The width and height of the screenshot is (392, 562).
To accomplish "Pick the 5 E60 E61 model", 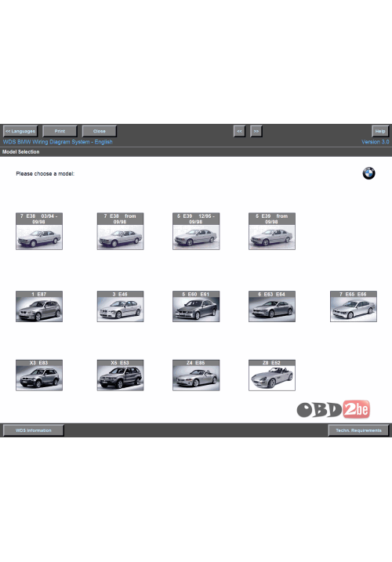I will tap(196, 306).
